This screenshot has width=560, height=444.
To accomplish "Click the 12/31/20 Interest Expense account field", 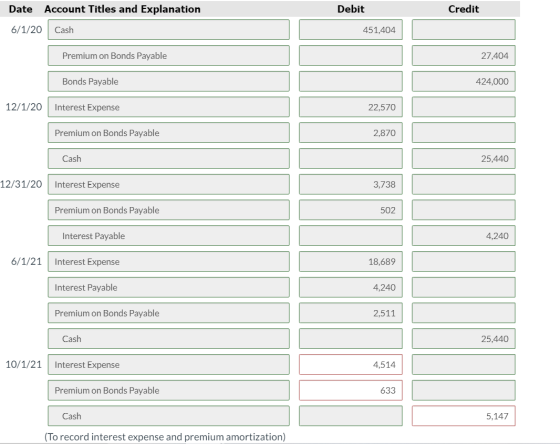I will (169, 184).
